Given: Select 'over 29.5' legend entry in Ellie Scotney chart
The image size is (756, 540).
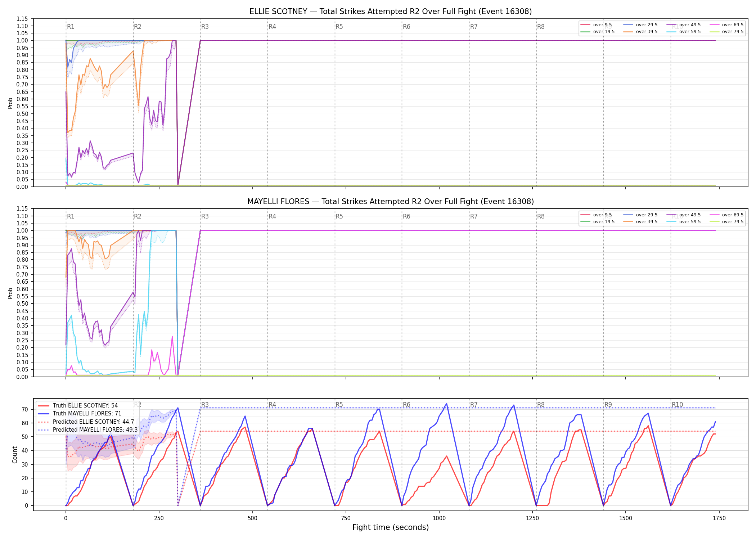Looking at the screenshot, I should click(640, 25).
